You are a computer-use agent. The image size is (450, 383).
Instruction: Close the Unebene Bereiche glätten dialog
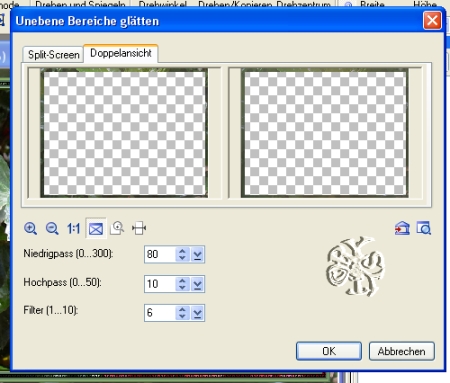(432, 21)
